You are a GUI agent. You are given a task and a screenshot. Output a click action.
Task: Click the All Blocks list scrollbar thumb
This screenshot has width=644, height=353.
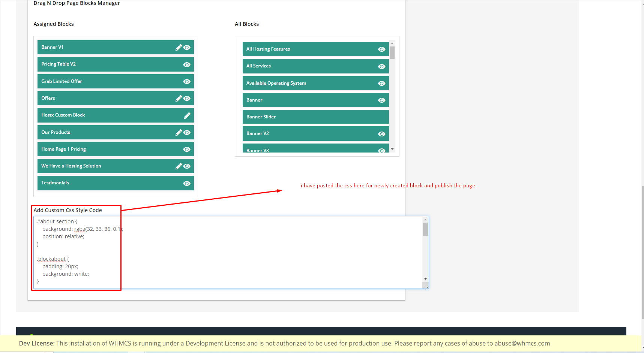coord(392,52)
